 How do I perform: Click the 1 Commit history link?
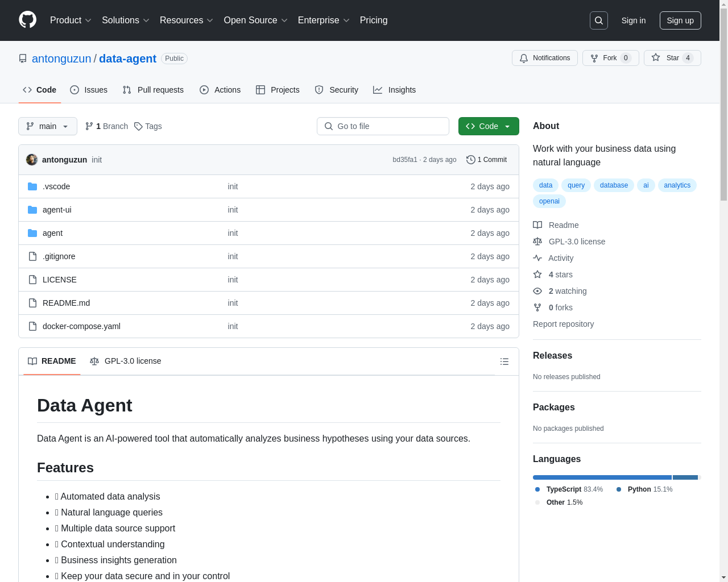tap(486, 160)
